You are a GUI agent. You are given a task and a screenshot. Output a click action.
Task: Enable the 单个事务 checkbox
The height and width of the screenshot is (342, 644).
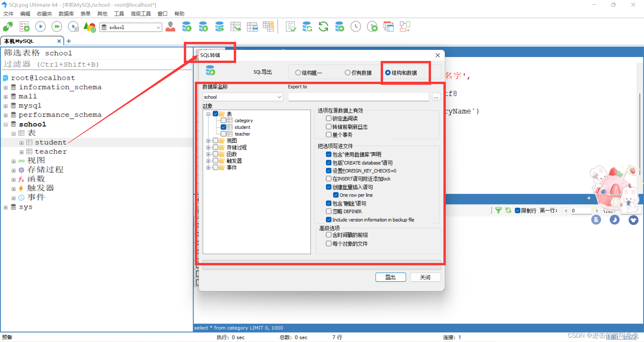click(x=329, y=135)
